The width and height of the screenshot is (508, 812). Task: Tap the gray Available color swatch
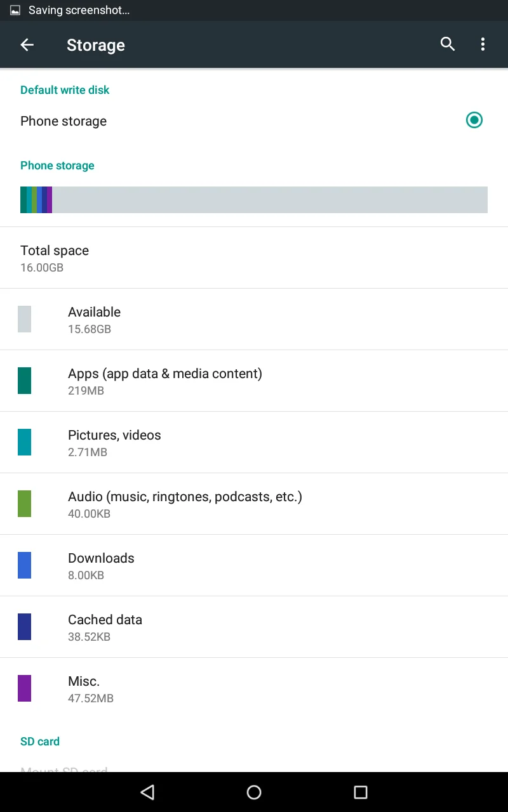coord(24,319)
